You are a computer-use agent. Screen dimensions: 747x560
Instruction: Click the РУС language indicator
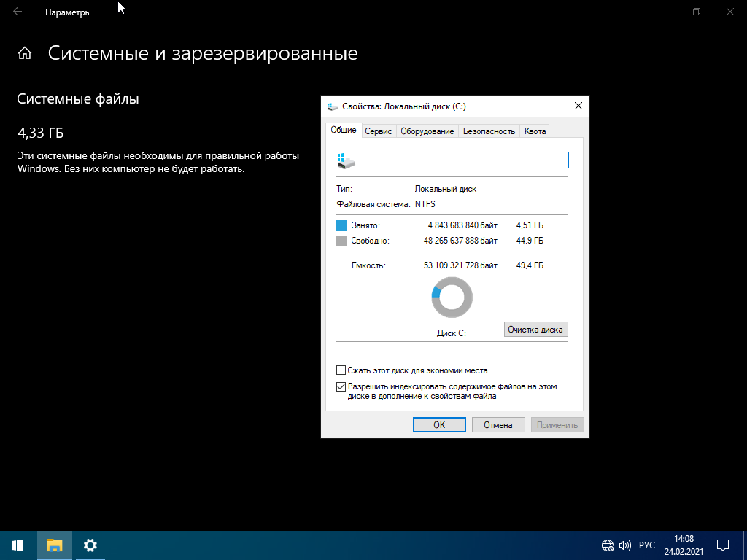[646, 545]
